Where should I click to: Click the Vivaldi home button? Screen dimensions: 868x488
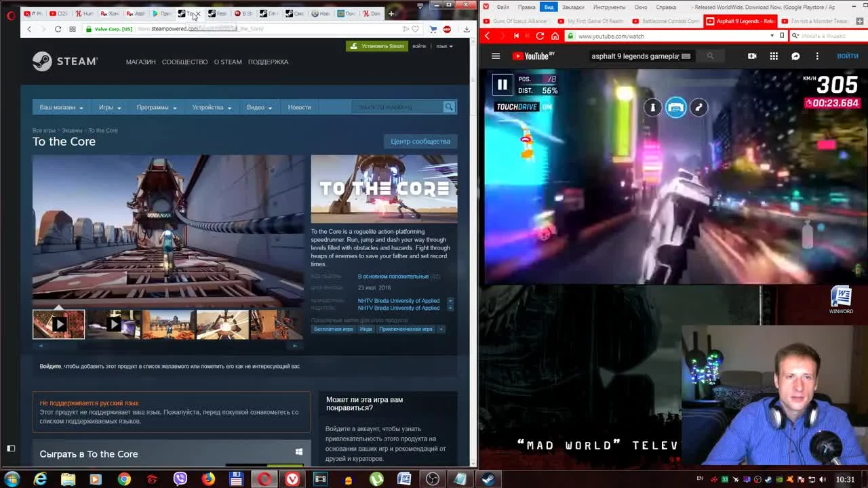555,36
